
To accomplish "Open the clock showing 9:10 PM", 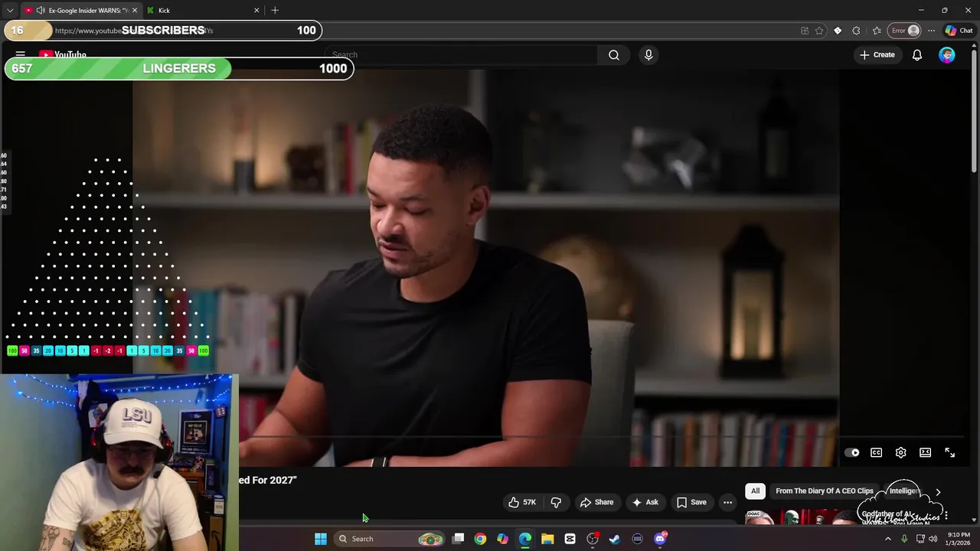I will (x=959, y=539).
